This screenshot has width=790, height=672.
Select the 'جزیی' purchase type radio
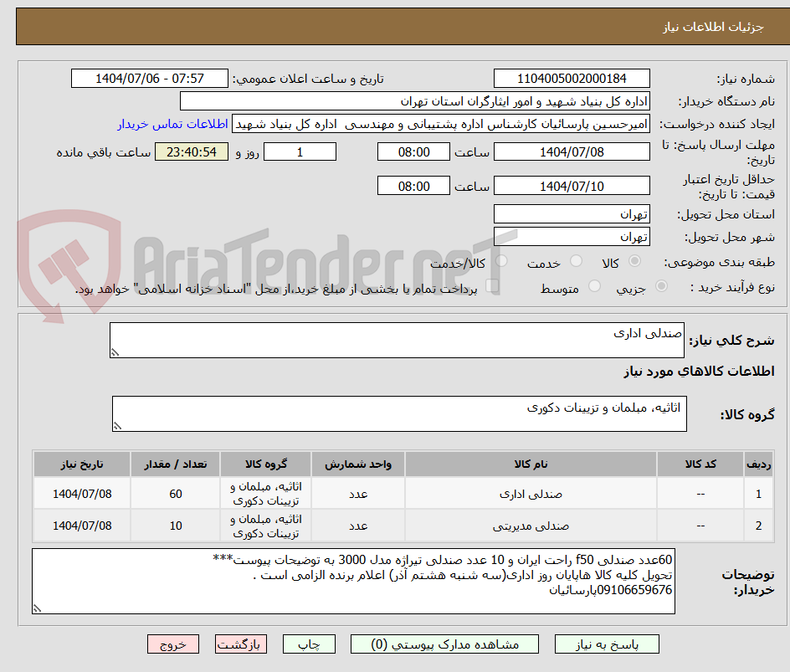point(661,286)
